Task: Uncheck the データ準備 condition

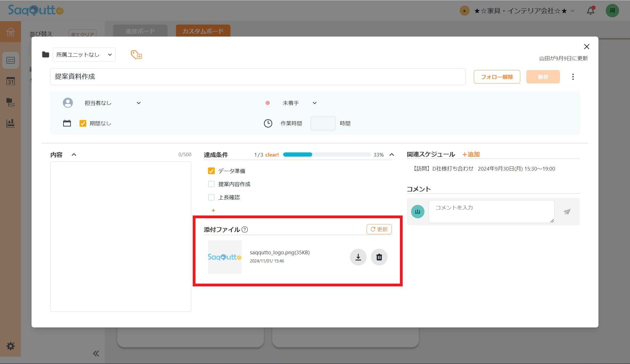Action: point(211,171)
